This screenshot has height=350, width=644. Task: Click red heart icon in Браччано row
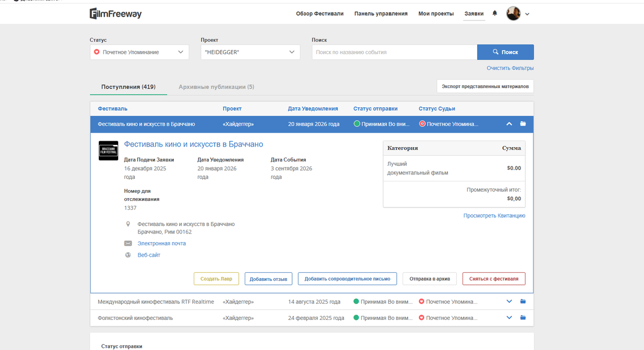[422, 124]
